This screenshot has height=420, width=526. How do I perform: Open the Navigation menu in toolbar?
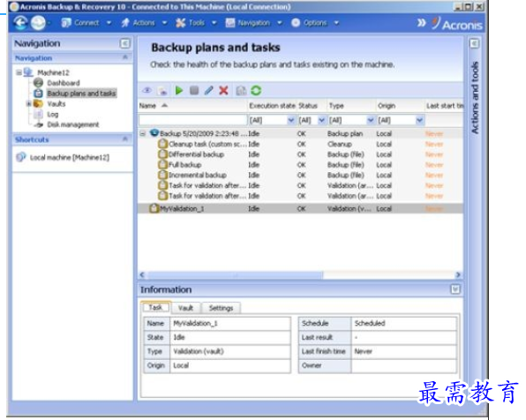click(x=253, y=23)
